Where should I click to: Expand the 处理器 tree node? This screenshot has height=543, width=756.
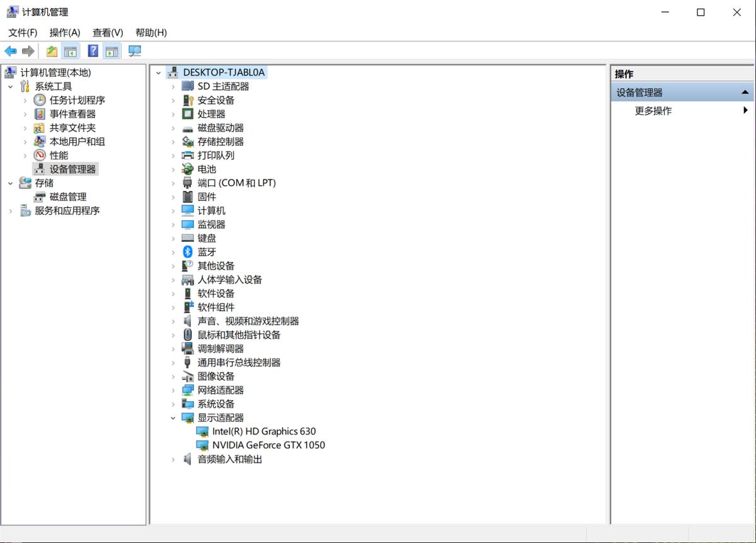point(174,113)
